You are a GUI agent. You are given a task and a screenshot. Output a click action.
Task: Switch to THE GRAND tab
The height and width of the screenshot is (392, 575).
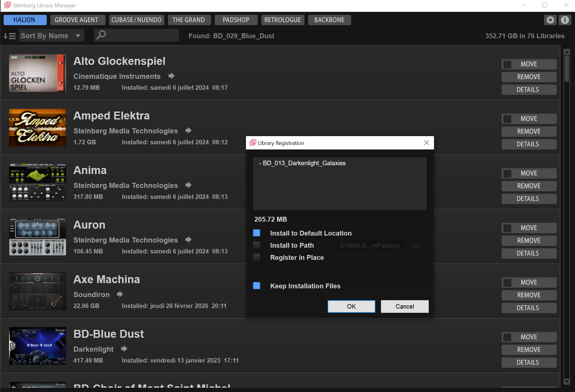tap(189, 20)
